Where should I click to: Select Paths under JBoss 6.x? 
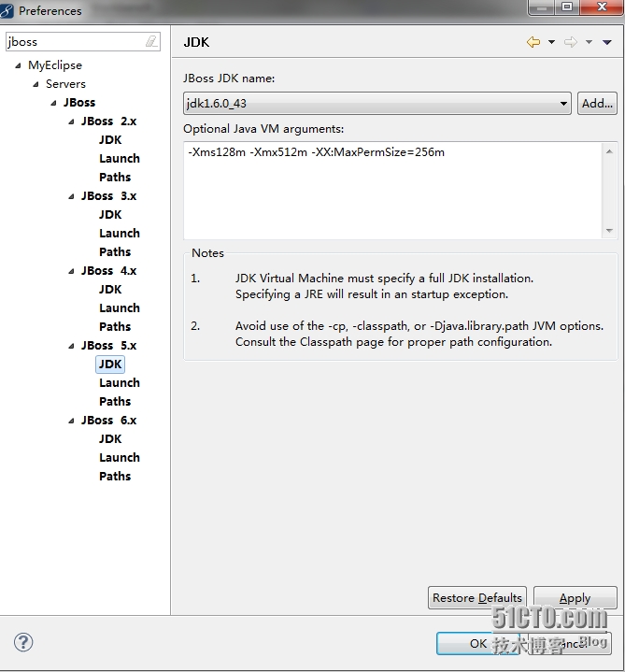pos(115,476)
